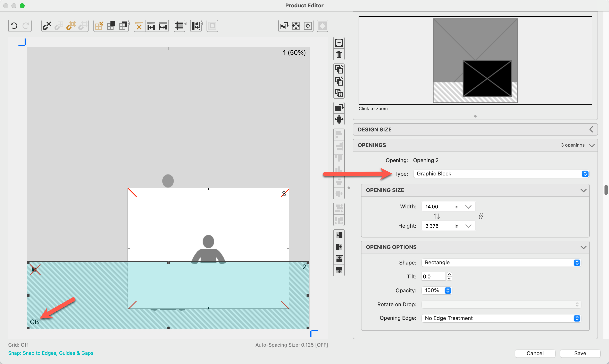This screenshot has height=364, width=609.
Task: Click the disable snapping magnet icon
Action: point(47,26)
